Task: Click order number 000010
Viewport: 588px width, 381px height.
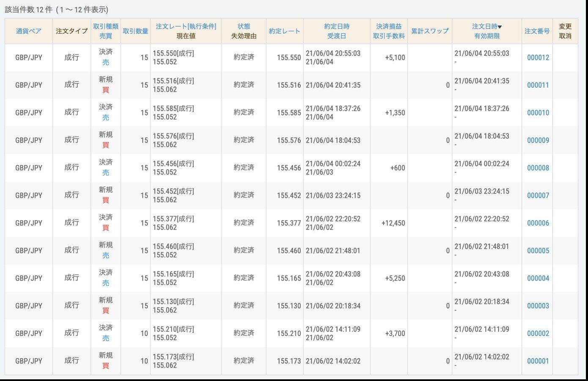Action: pyautogui.click(x=538, y=112)
